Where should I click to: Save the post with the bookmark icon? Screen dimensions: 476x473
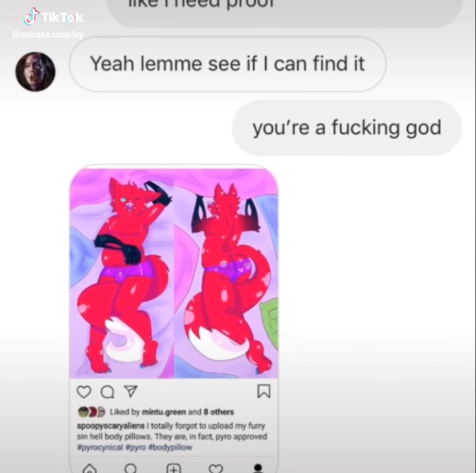[x=263, y=391]
